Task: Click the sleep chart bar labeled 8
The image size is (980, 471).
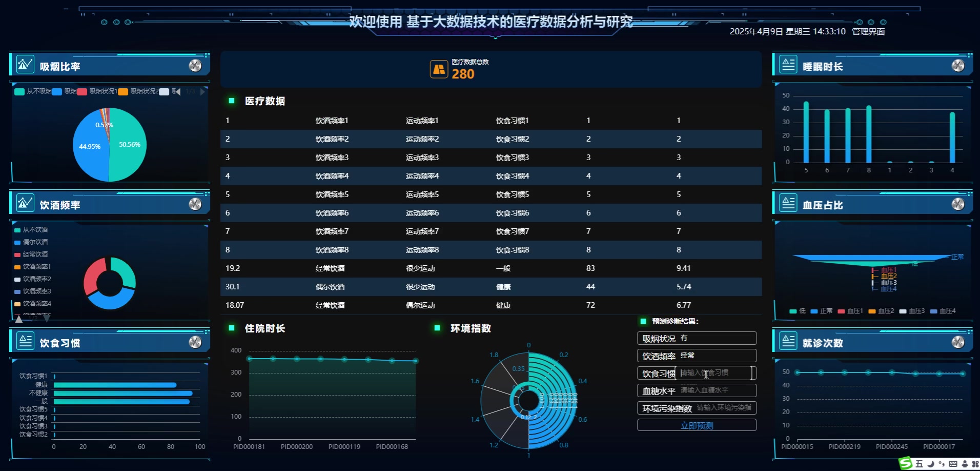Action: click(869, 134)
